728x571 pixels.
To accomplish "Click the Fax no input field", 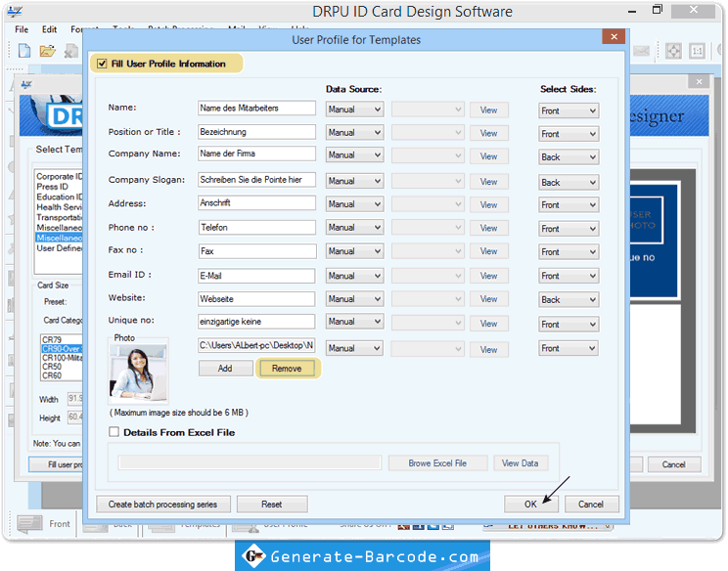I will click(x=256, y=251).
